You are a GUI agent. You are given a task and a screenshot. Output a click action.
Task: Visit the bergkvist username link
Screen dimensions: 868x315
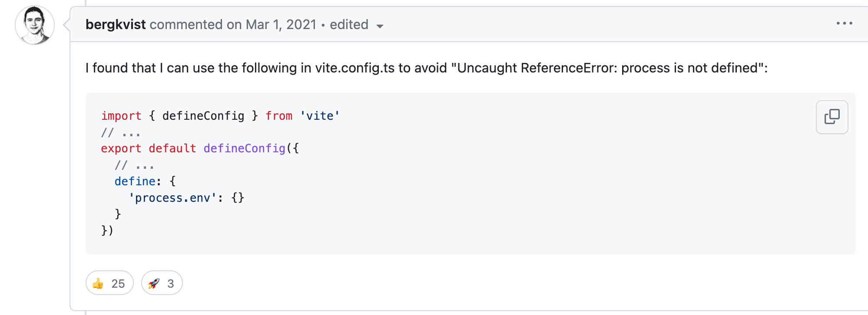point(116,25)
